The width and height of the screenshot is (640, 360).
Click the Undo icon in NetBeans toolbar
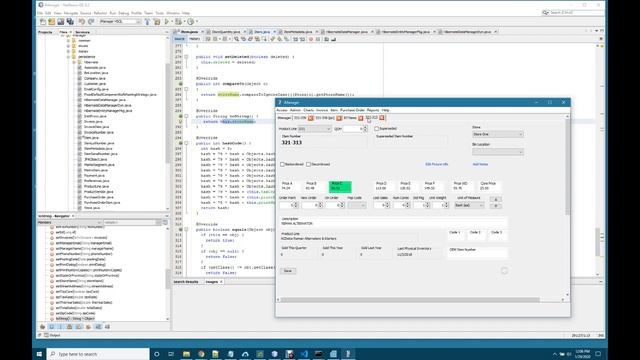82,22
